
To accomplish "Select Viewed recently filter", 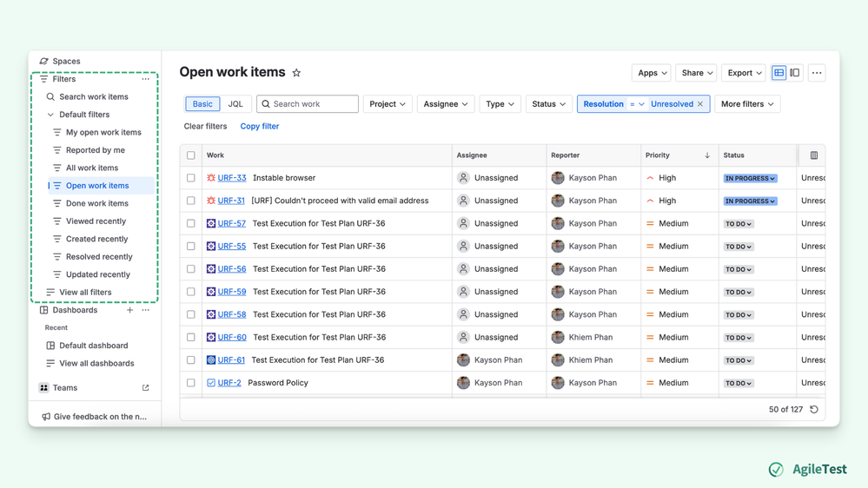I will [x=96, y=221].
